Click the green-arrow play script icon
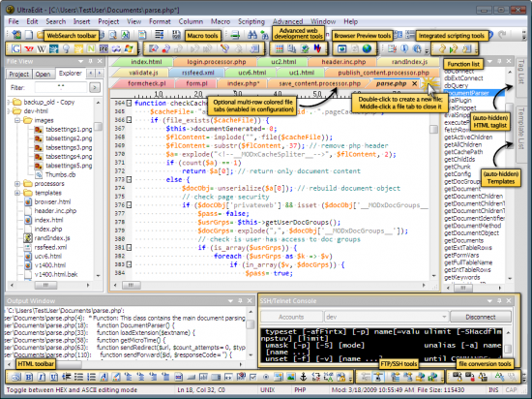The width and height of the screenshot is (532, 399). (x=454, y=49)
